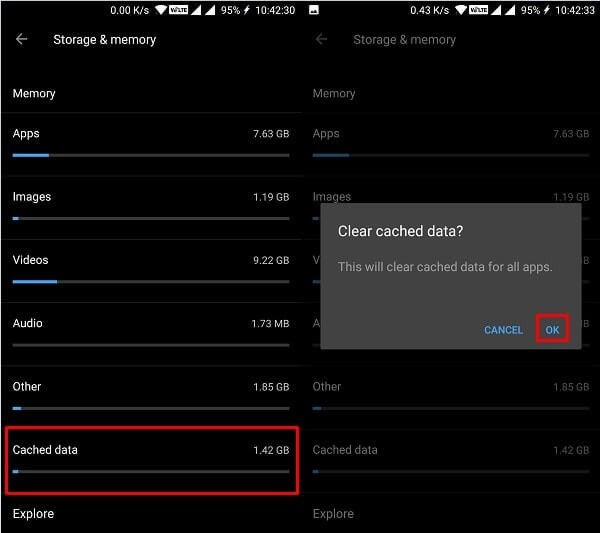The image size is (600, 533).
Task: Tap Apps usage bar in left screen
Action: (151, 155)
